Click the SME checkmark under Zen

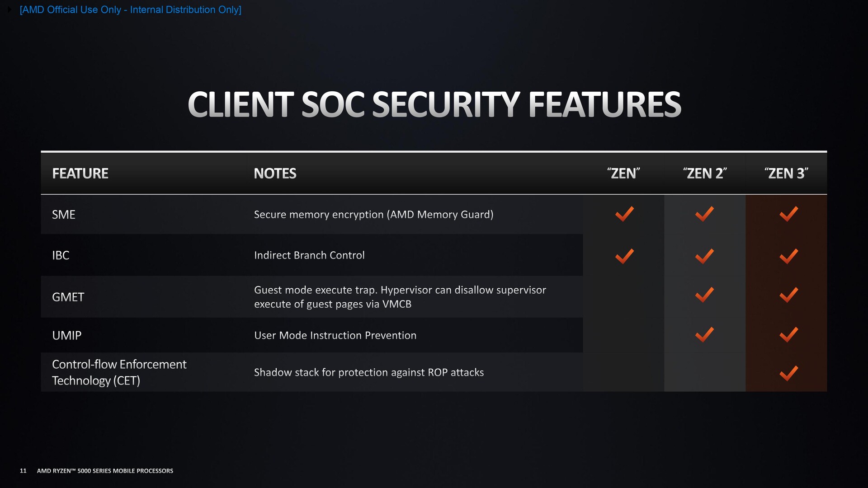coord(624,214)
